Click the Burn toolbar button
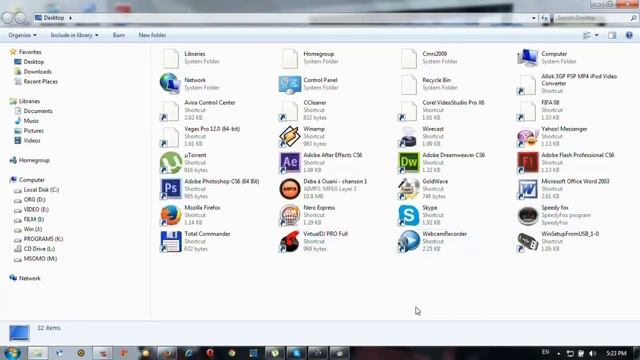The image size is (640, 360). [x=119, y=35]
